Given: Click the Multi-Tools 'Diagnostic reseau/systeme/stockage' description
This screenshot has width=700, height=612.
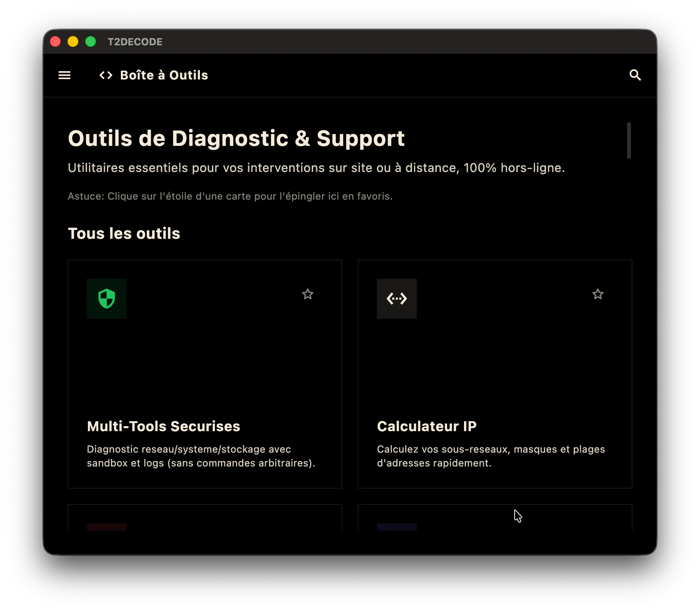Looking at the screenshot, I should [x=201, y=456].
